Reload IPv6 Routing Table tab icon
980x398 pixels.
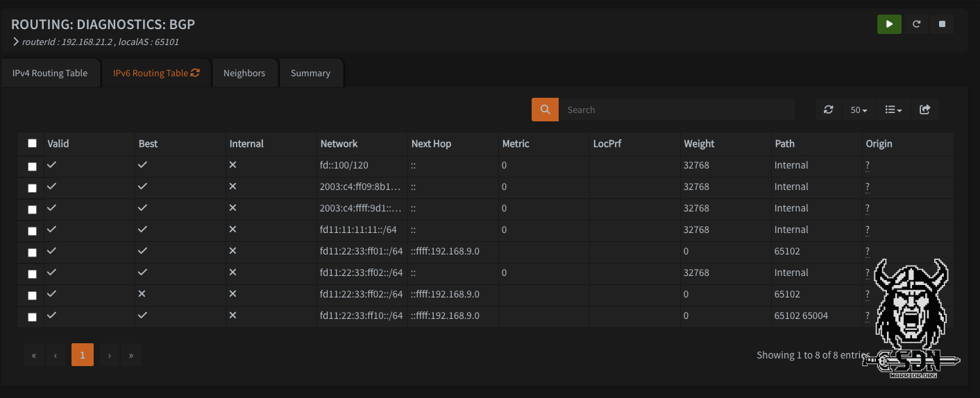coord(195,73)
